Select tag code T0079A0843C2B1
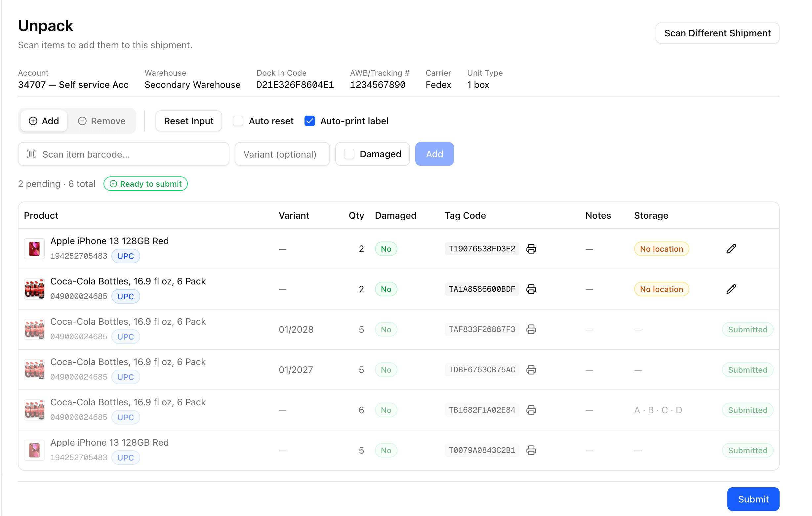Image resolution: width=812 pixels, height=516 pixels. pyautogui.click(x=482, y=450)
